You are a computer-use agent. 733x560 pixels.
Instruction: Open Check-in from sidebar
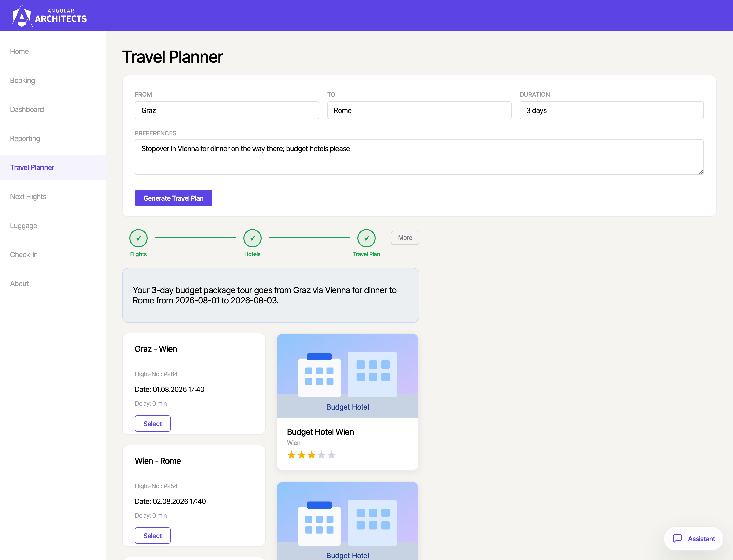pos(24,254)
